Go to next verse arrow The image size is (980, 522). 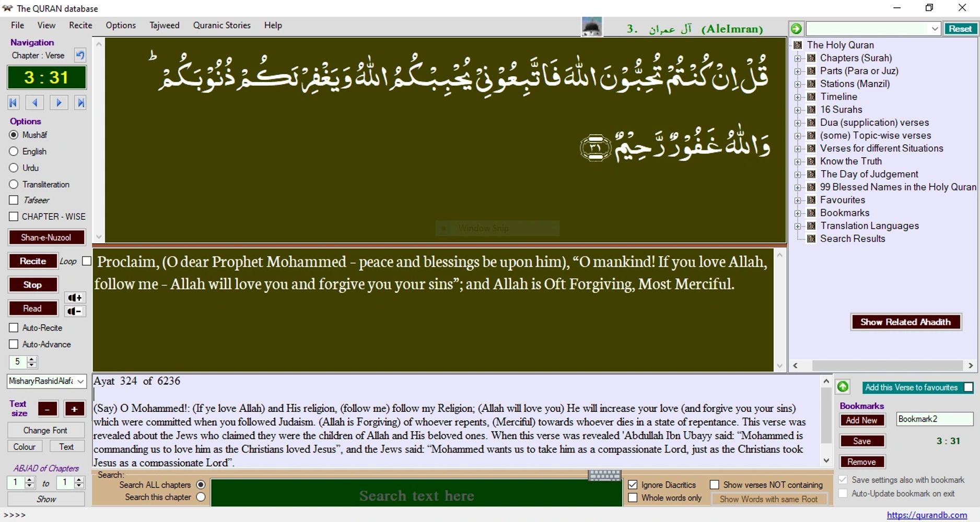point(59,103)
